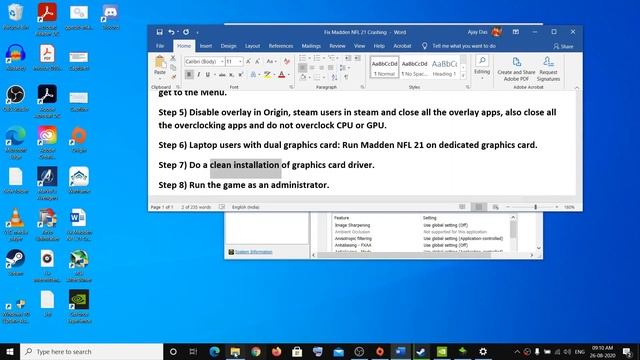Open VLC media player desktop icon
640x360 pixels.
[x=16, y=224]
